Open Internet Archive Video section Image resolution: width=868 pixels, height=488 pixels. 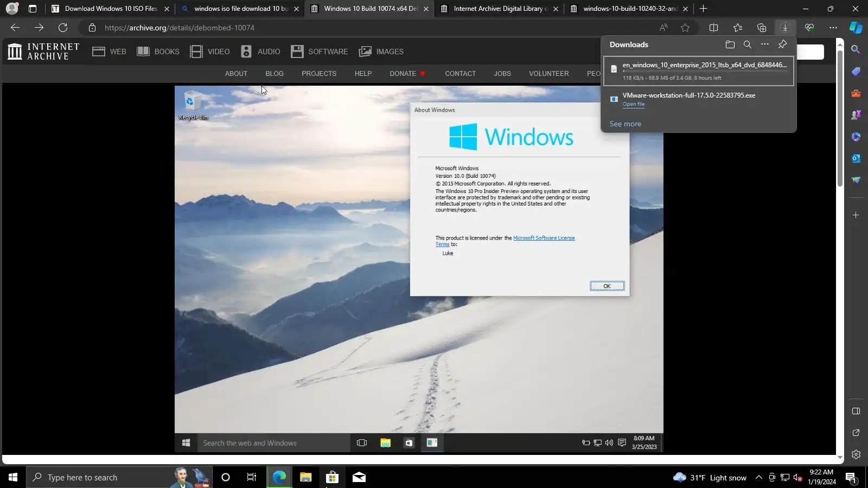click(x=209, y=52)
